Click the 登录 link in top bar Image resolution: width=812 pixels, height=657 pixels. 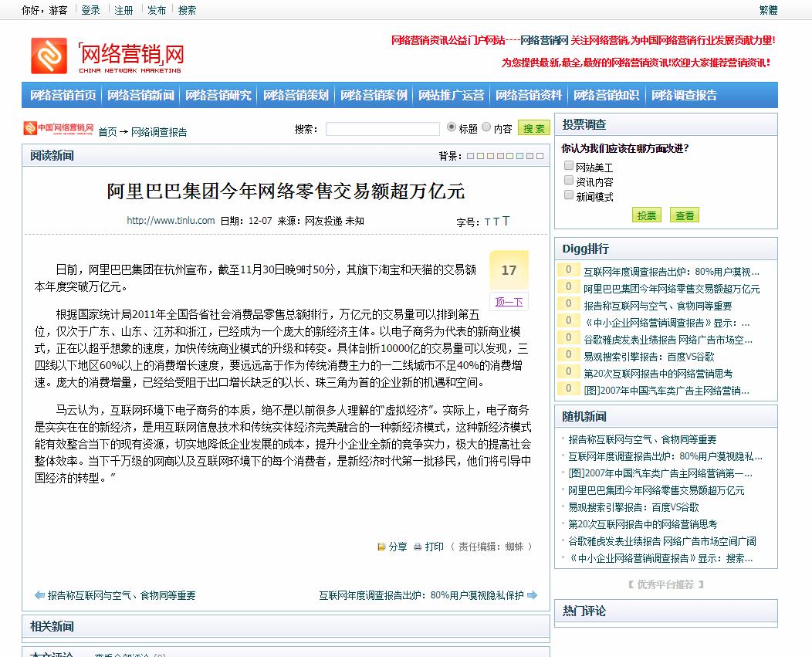[x=90, y=10]
